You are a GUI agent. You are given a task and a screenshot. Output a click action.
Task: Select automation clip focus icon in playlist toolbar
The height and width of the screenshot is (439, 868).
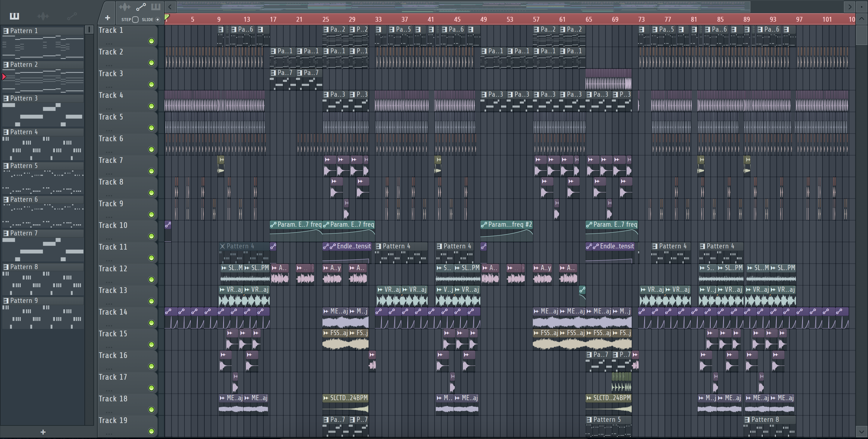coord(141,7)
